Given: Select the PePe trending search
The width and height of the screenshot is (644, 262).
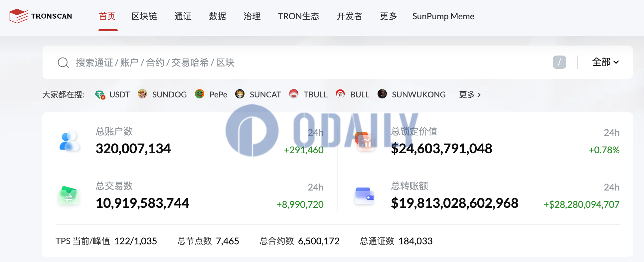Looking at the screenshot, I should (218, 95).
